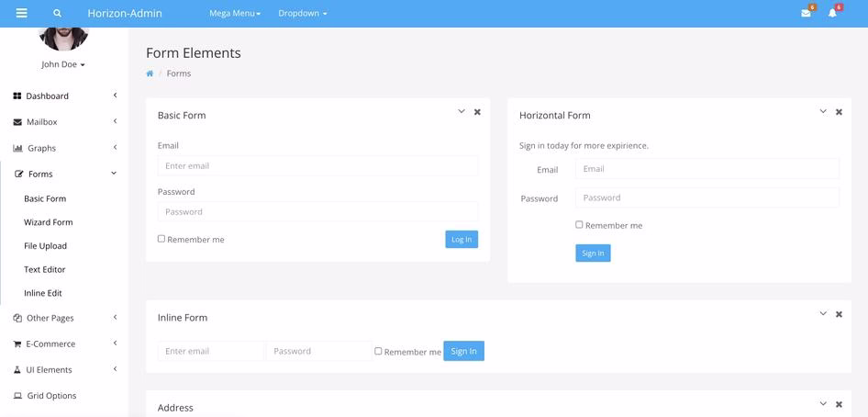Collapse the Address panel chevron

[x=823, y=404]
